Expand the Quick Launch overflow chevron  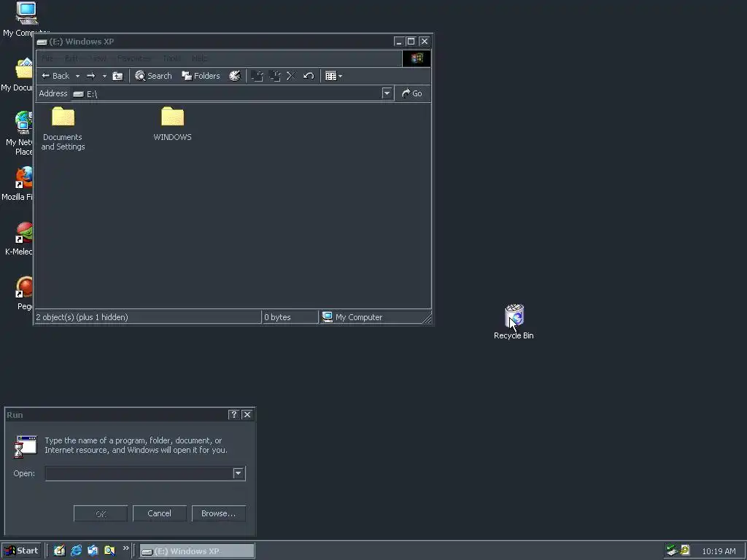pos(125,548)
